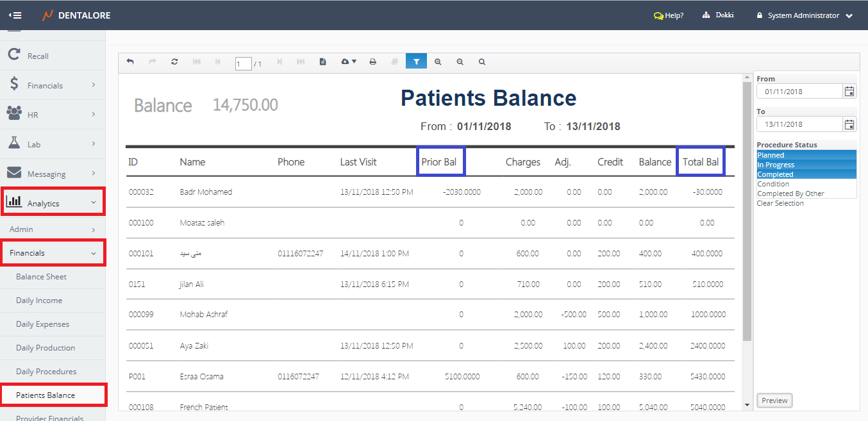Open Daily Income report in sidebar

point(39,301)
